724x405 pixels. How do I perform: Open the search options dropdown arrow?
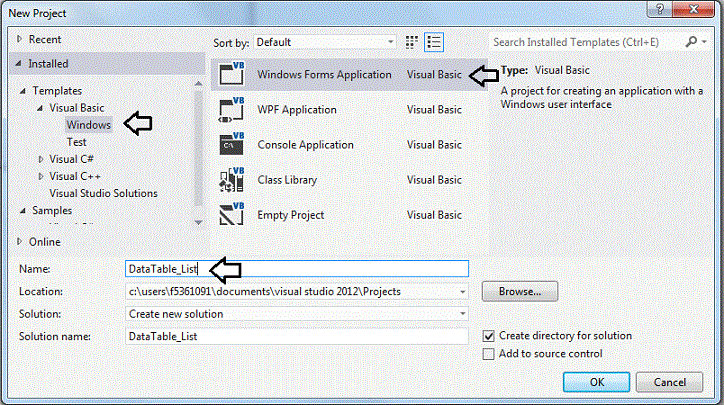704,42
